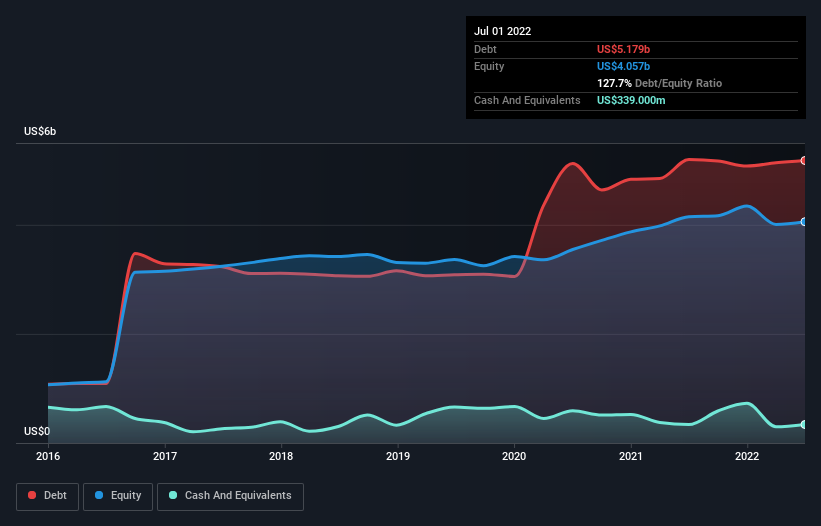Click the 2016 x-axis label

coord(48,456)
